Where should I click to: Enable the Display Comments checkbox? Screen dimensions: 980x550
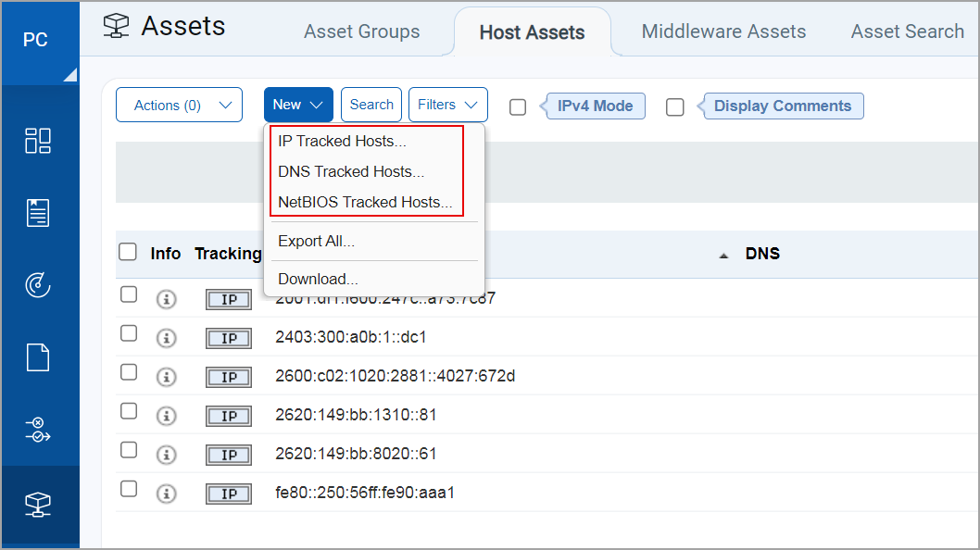(674, 107)
